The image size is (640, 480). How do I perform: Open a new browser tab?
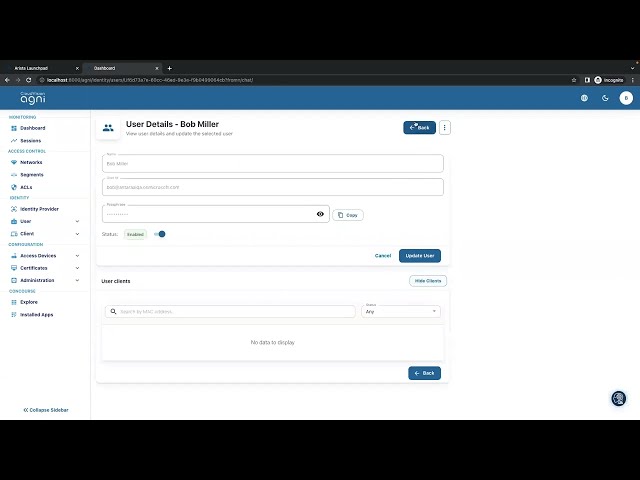coord(169,68)
